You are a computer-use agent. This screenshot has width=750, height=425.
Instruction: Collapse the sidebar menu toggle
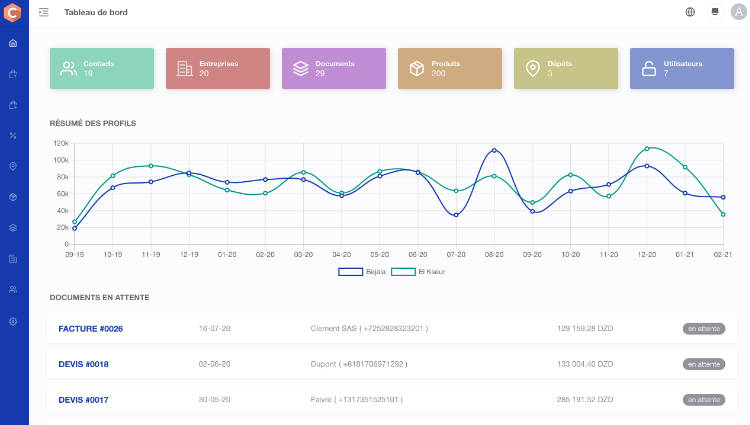[x=43, y=12]
